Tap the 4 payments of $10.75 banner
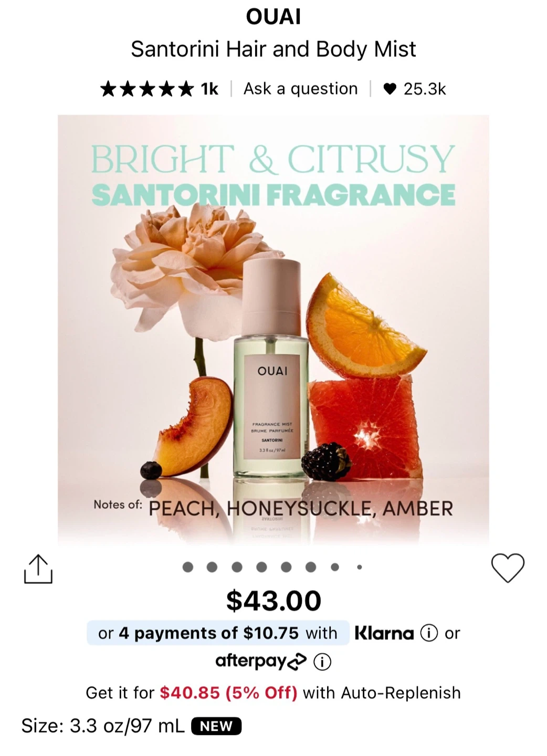Viewport: 547px width, 756px height. (218, 633)
